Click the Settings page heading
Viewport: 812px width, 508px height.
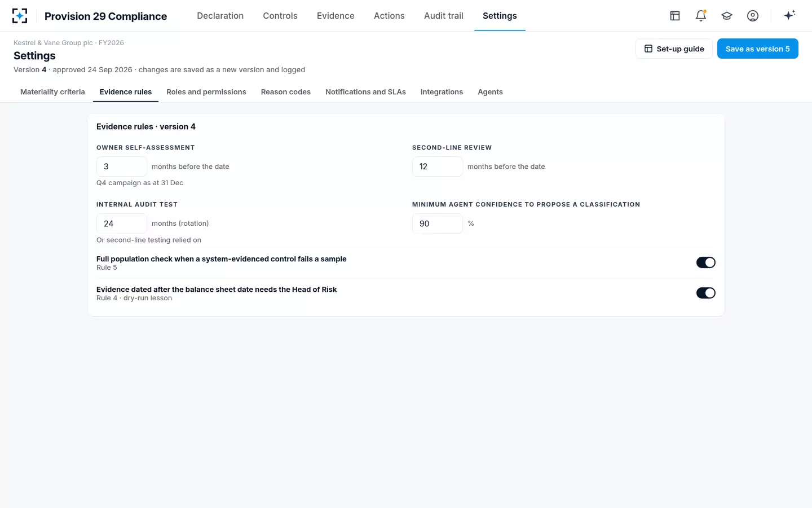click(34, 56)
